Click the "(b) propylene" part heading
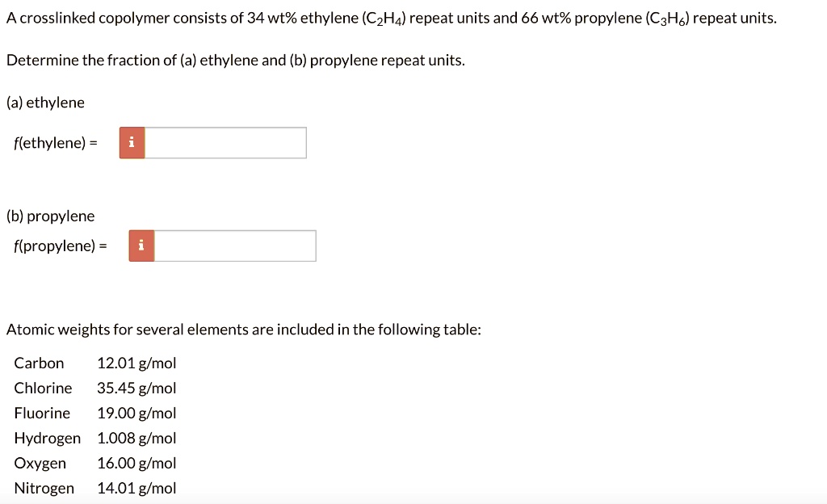 pyautogui.click(x=50, y=216)
